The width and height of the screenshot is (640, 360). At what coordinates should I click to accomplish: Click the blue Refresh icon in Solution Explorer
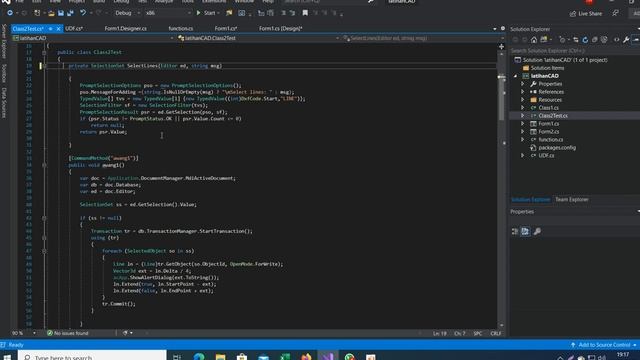(x=585, y=40)
